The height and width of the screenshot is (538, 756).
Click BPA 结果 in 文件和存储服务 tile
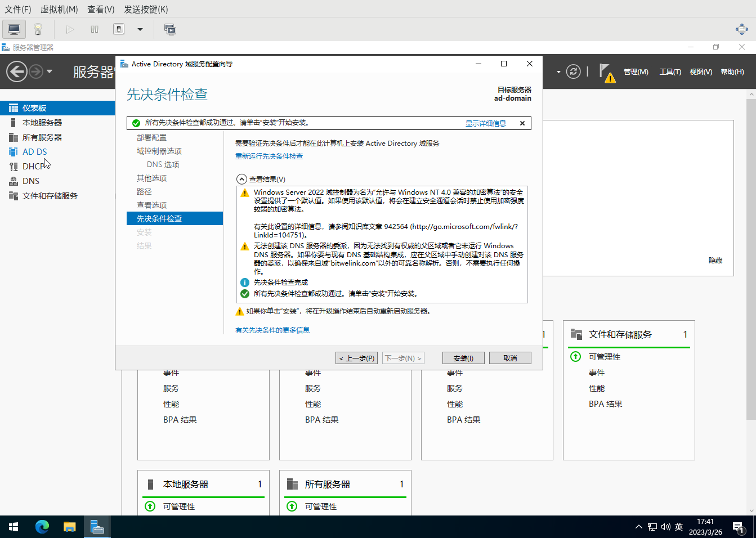606,404
